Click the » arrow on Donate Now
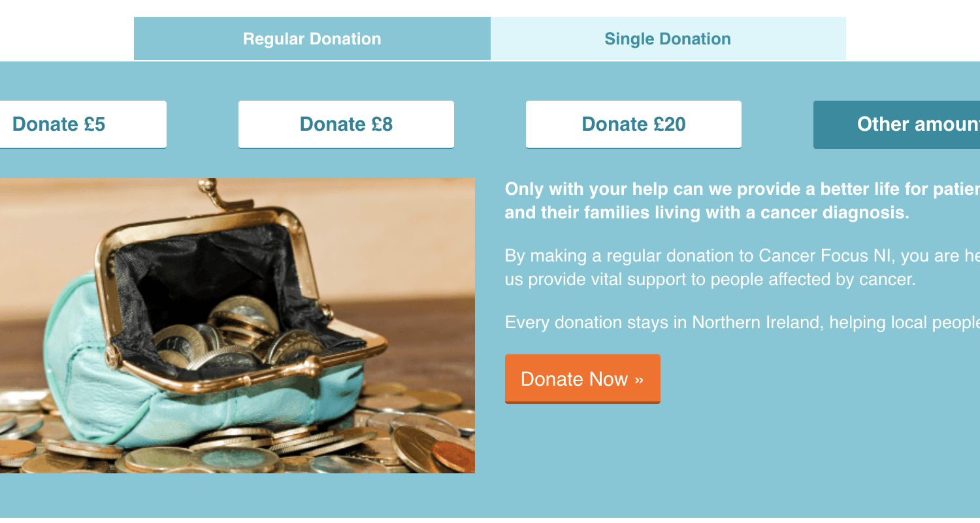 [639, 380]
